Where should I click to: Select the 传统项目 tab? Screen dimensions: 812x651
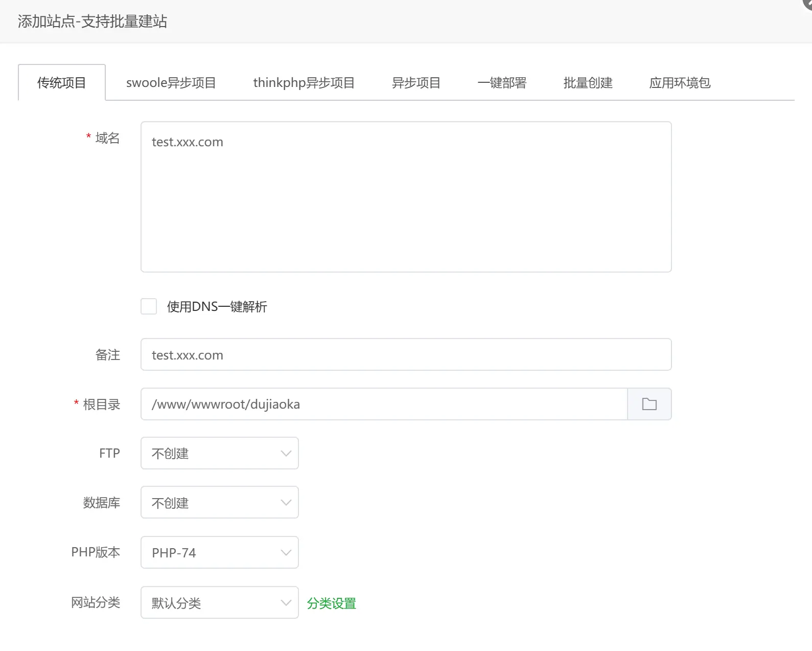(x=62, y=83)
